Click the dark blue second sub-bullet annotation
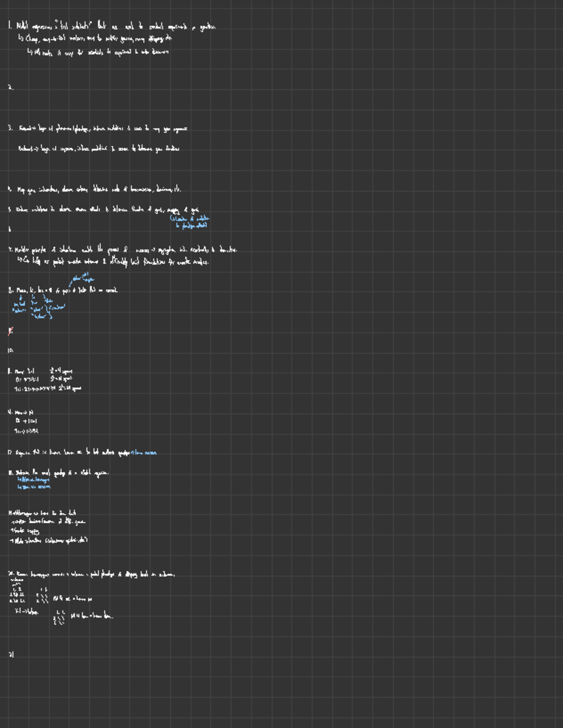 coord(34,488)
